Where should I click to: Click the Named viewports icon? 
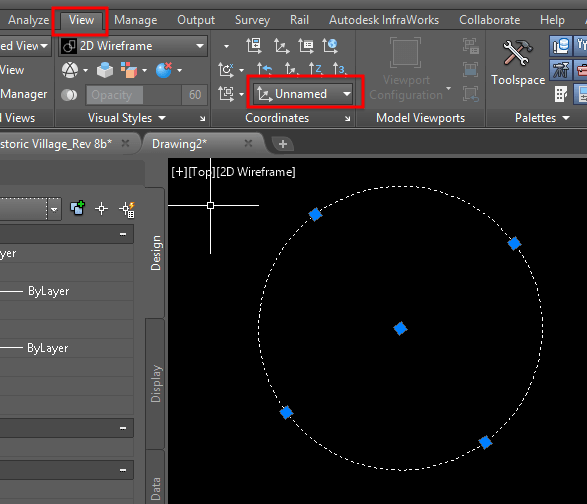pos(471,46)
